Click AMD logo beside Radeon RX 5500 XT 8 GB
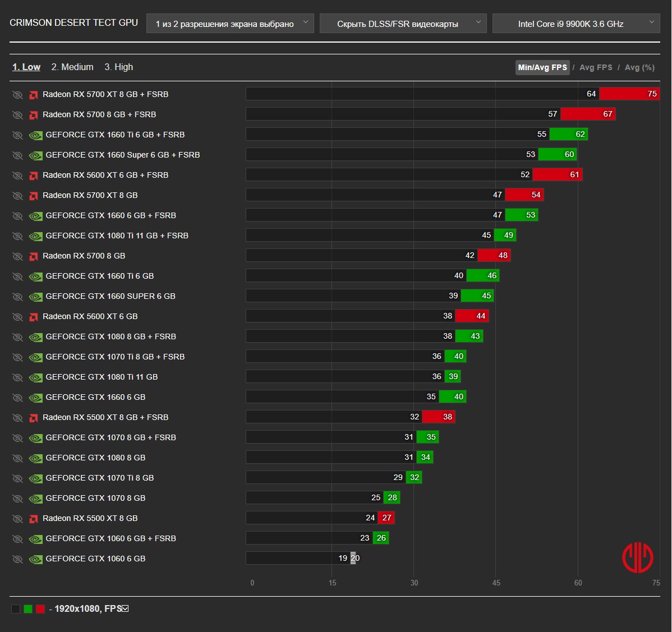The image size is (672, 632). (x=34, y=519)
